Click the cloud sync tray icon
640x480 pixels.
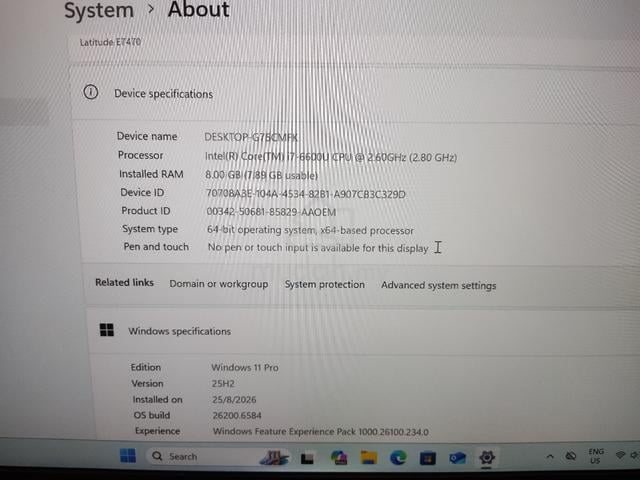pos(571,456)
